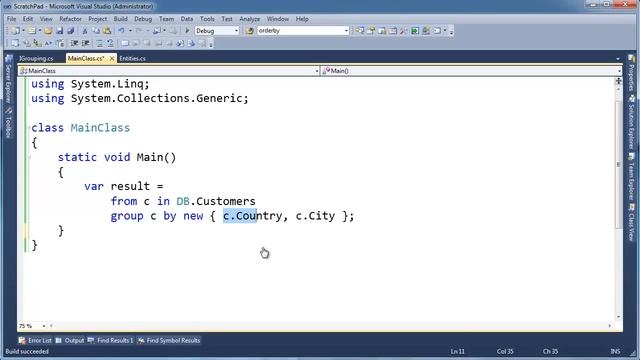Open the active document list dropdown arrow

pyautogui.click(x=618, y=59)
